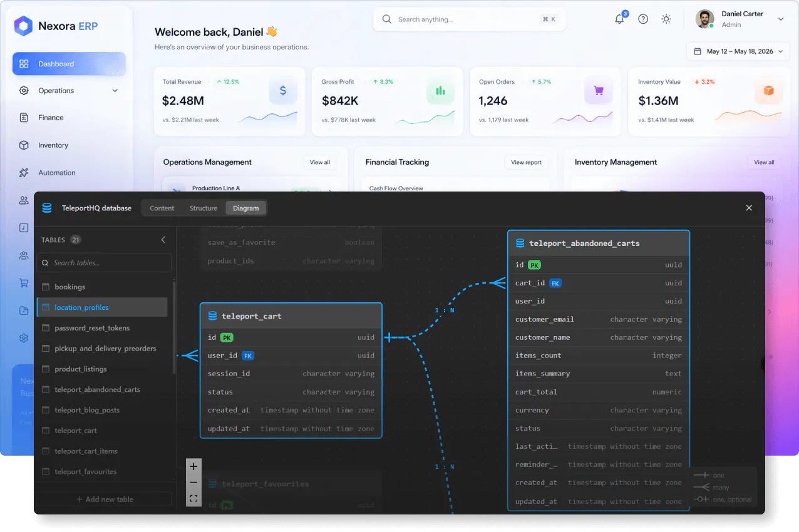Open the settings gear in the sidebar
The image size is (799, 532).
pos(24,338)
